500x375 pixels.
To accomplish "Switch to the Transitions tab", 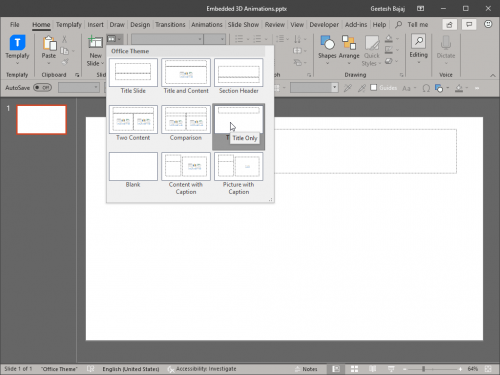I will 170,25.
